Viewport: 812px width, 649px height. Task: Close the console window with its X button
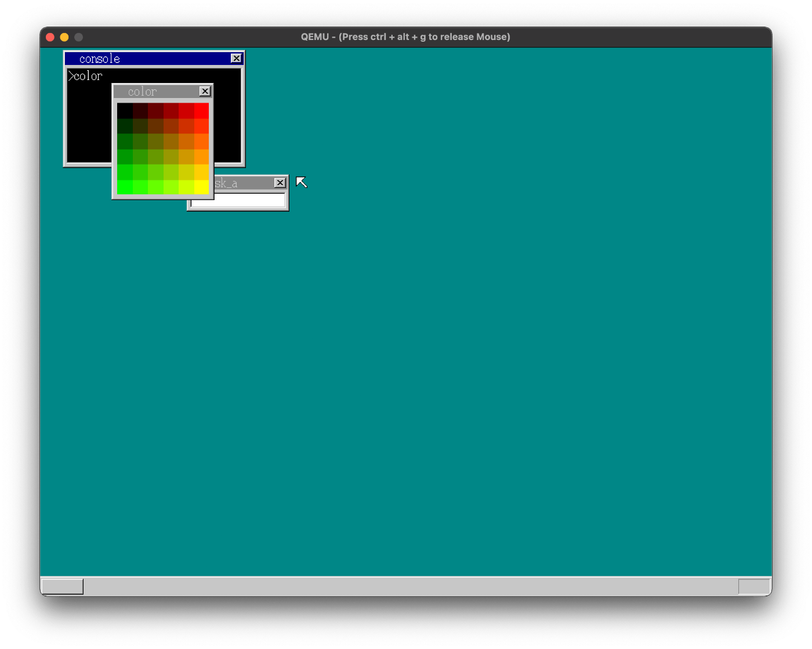click(236, 59)
